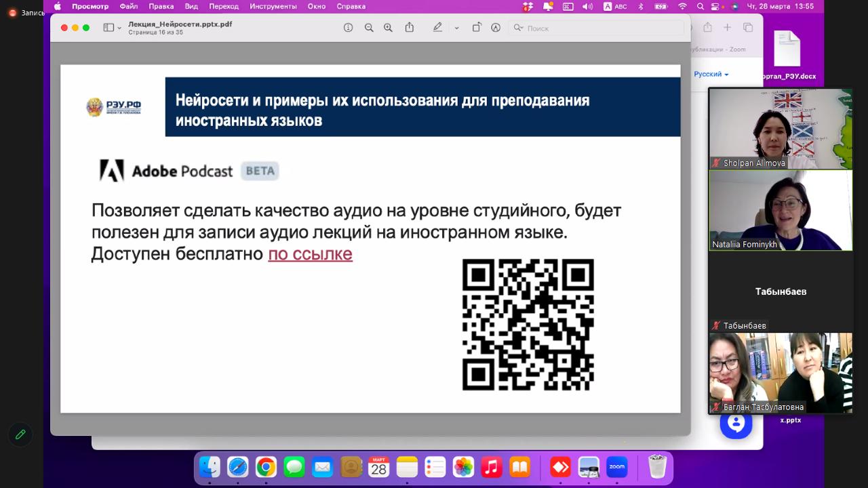The image size is (868, 488).
Task: Select the портал_РЭУ.docx desktop file
Action: coord(789,56)
